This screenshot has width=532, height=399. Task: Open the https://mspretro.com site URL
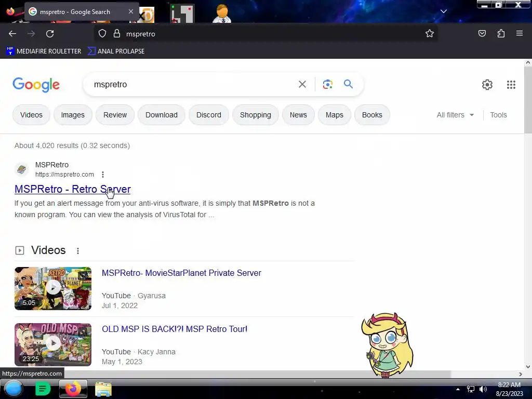pyautogui.click(x=64, y=175)
